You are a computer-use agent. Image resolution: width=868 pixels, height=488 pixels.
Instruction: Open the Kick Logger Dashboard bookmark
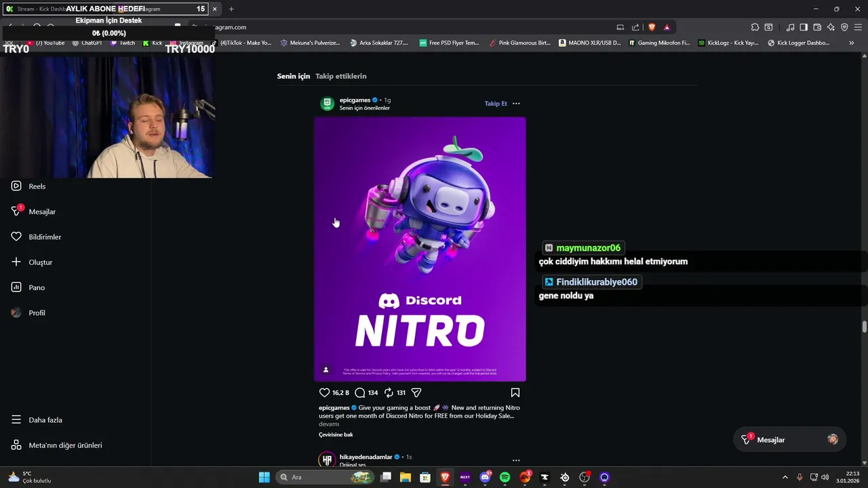tap(798, 43)
